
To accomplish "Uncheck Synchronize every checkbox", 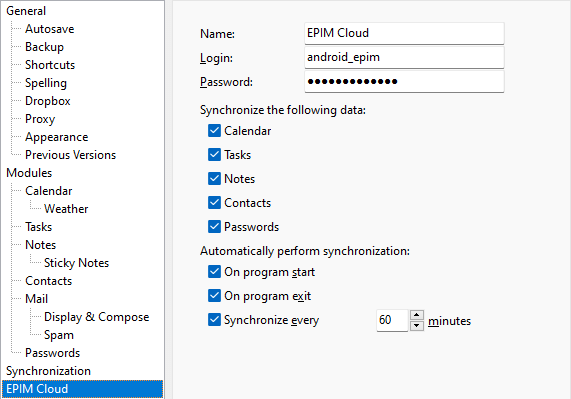I will 214,320.
